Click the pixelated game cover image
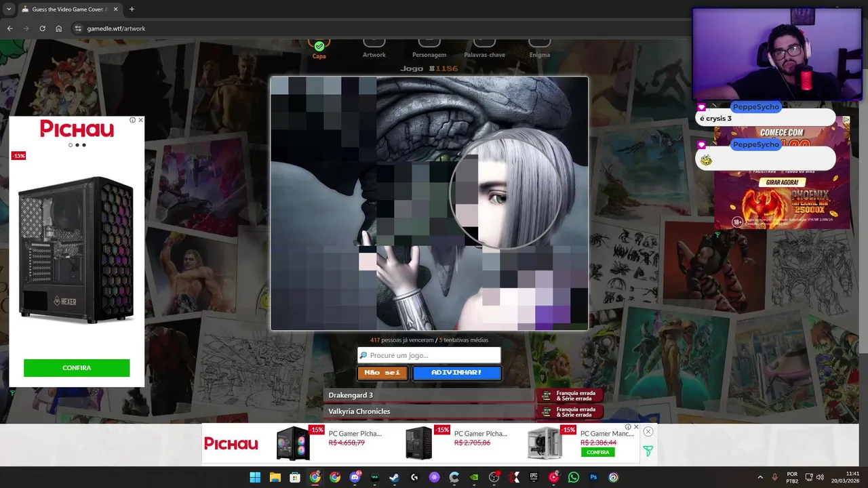Viewport: 868px width, 488px height. point(429,203)
